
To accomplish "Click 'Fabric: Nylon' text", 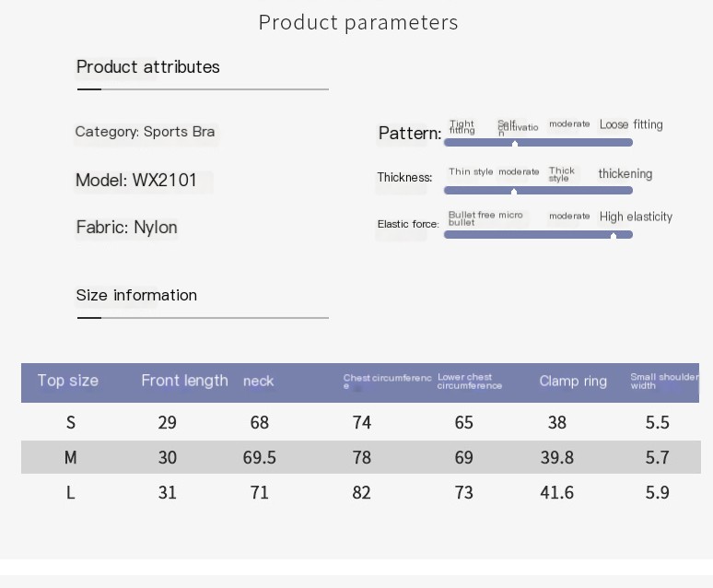I will [x=126, y=227].
